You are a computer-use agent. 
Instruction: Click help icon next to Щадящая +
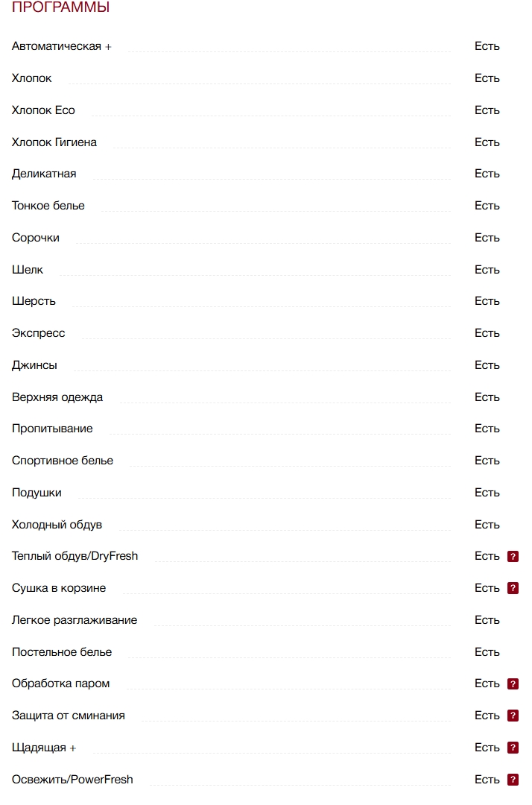click(x=513, y=748)
